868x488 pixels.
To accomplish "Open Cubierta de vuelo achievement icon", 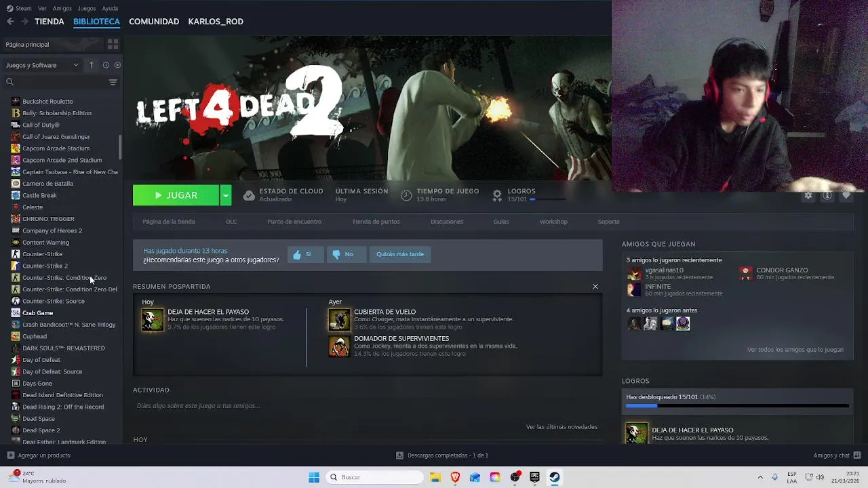I will click(x=339, y=320).
